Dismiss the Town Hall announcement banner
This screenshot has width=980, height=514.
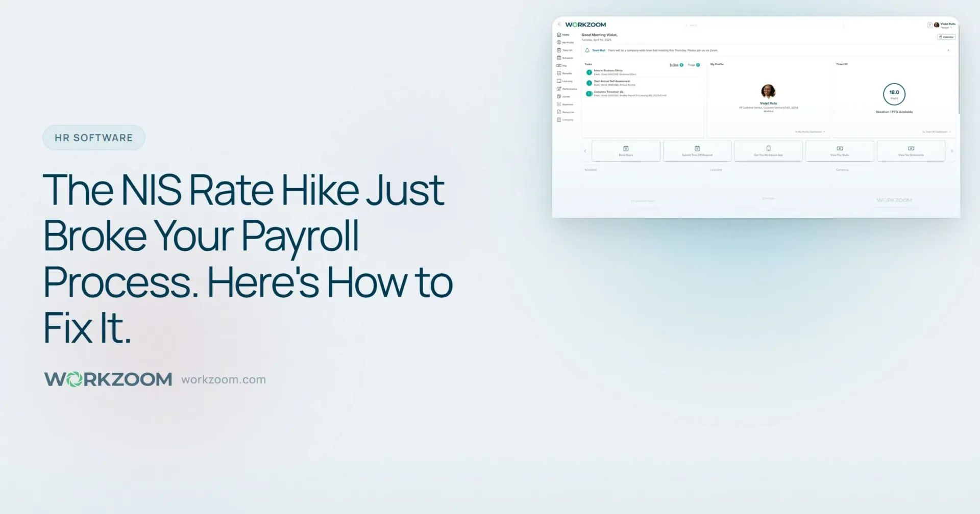click(x=948, y=50)
